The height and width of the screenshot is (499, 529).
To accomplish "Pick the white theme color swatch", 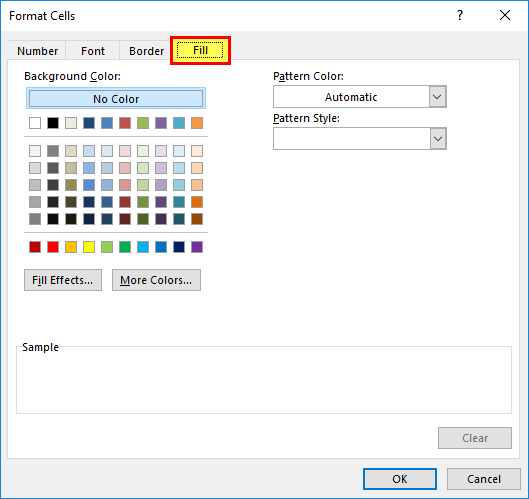I will [x=35, y=123].
